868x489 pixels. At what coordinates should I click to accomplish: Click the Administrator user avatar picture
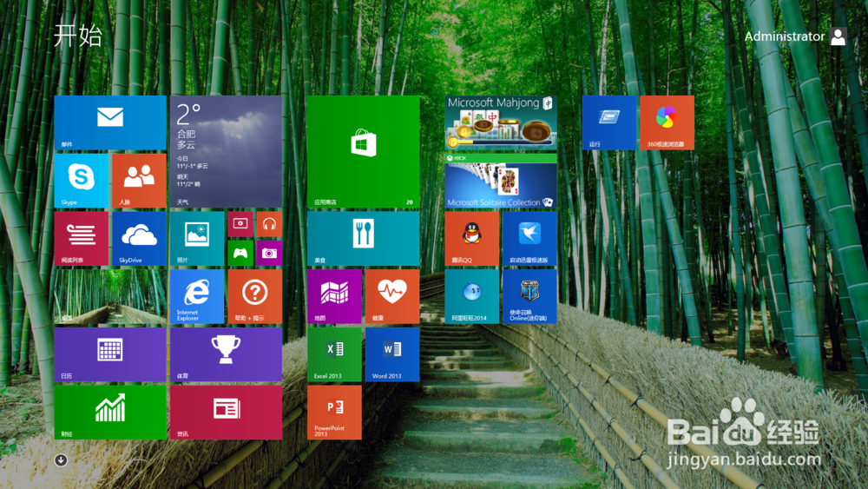(x=838, y=36)
